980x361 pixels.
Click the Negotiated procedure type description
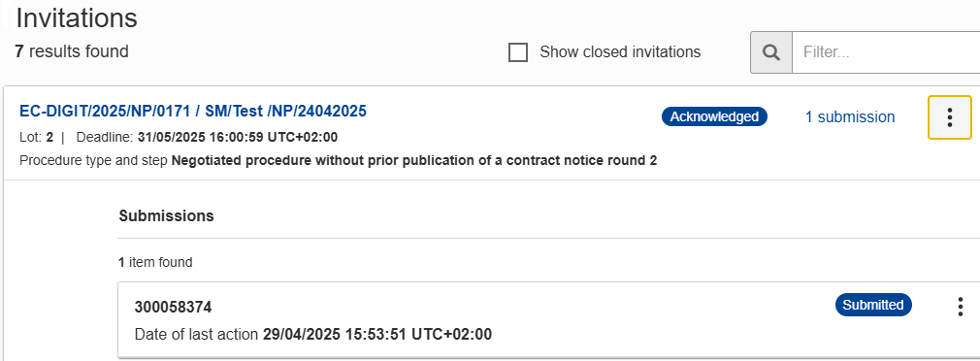point(414,160)
